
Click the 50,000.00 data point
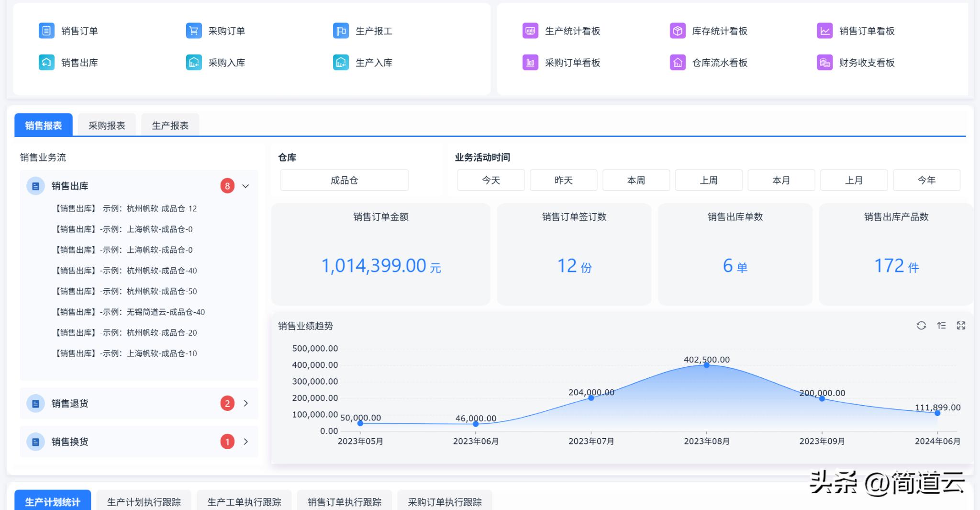360,423
